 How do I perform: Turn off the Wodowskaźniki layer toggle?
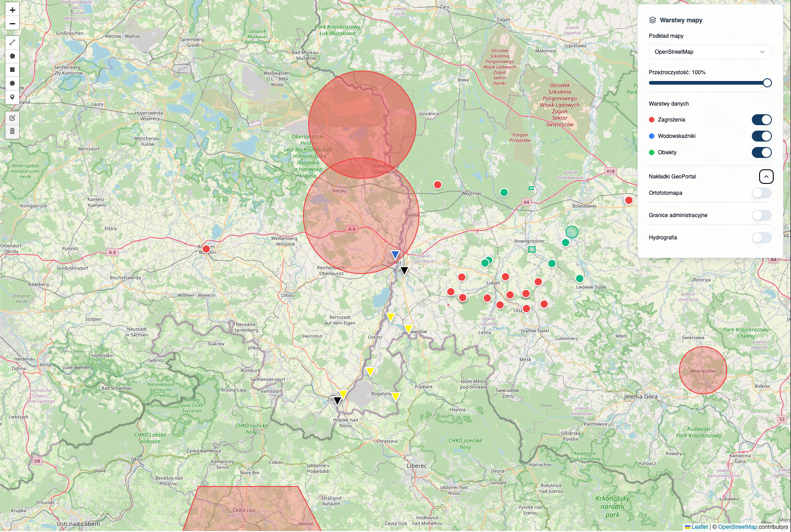tap(761, 136)
